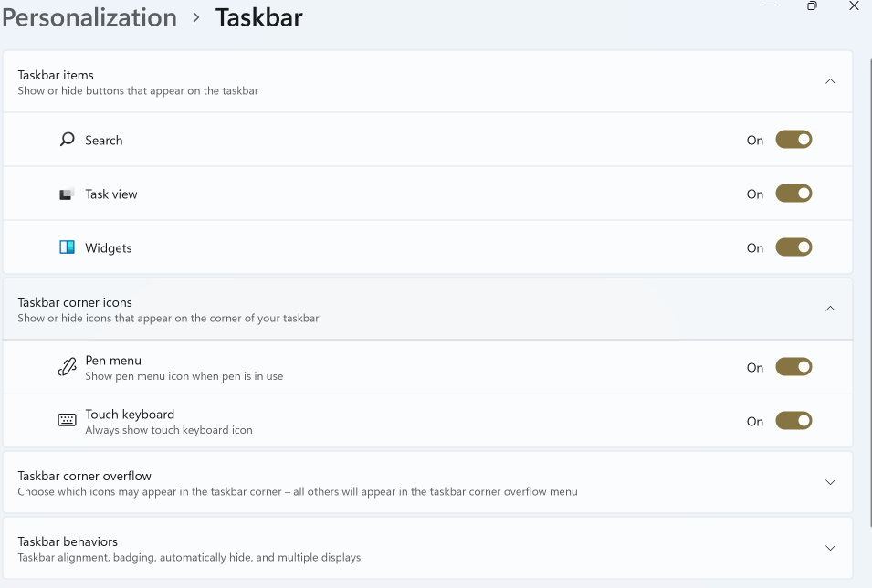Click the collapse chevron for Taskbar corner icons

tap(830, 309)
